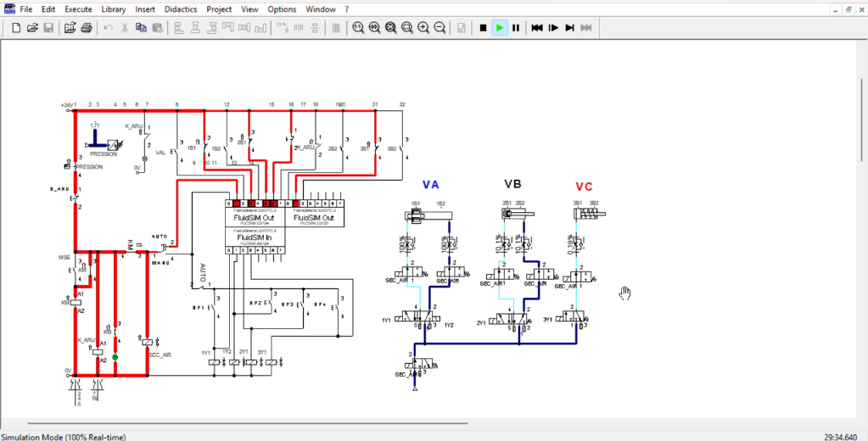Open the File menu
The height and width of the screenshot is (441, 868).
(x=26, y=9)
